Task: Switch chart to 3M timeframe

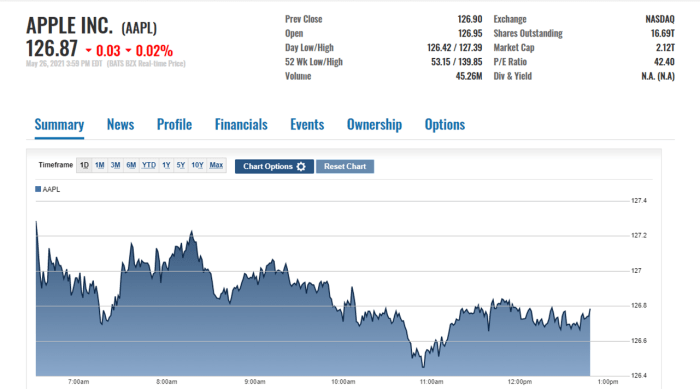Action: click(x=115, y=165)
